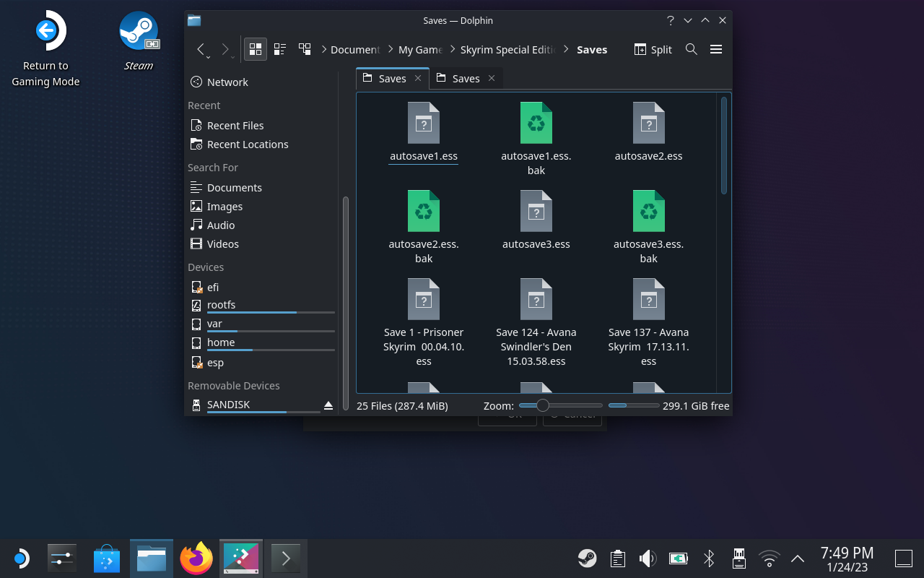This screenshot has height=578, width=924.
Task: Open the hamburger menu in Dolphin
Action: pos(716,49)
